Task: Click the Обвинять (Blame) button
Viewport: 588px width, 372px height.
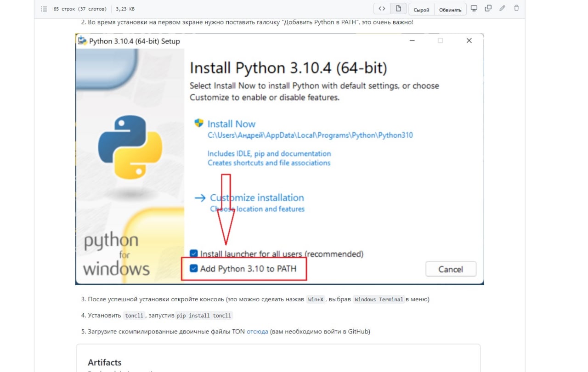Action: (x=450, y=9)
